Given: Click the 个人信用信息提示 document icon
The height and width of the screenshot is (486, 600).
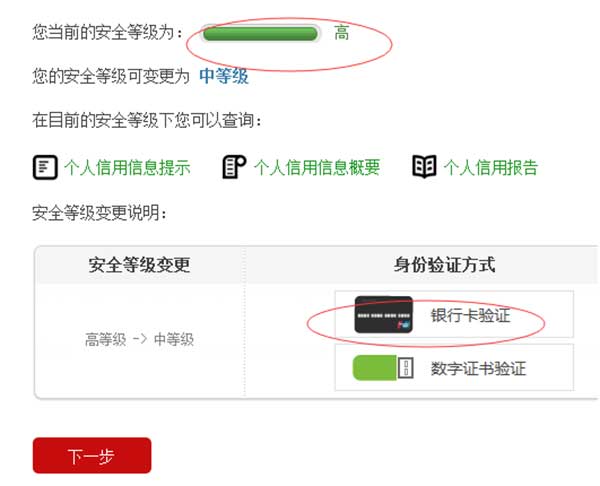Looking at the screenshot, I should click(x=45, y=167).
